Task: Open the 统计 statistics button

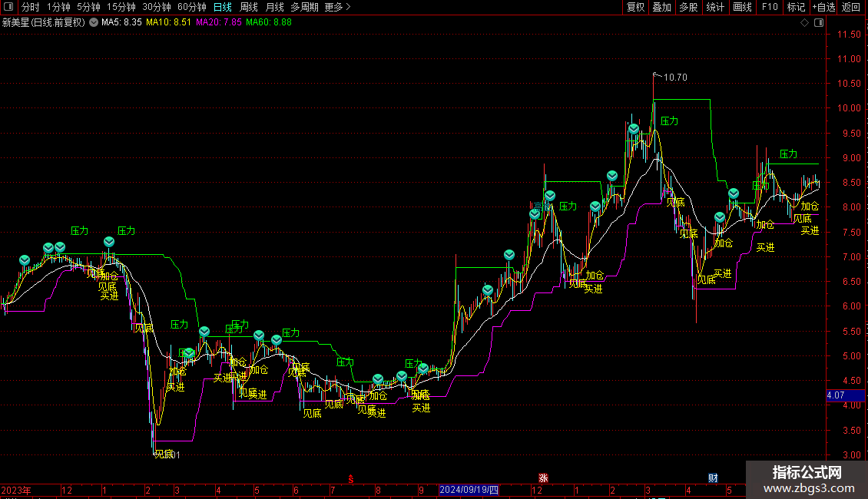Action: pyautogui.click(x=715, y=7)
